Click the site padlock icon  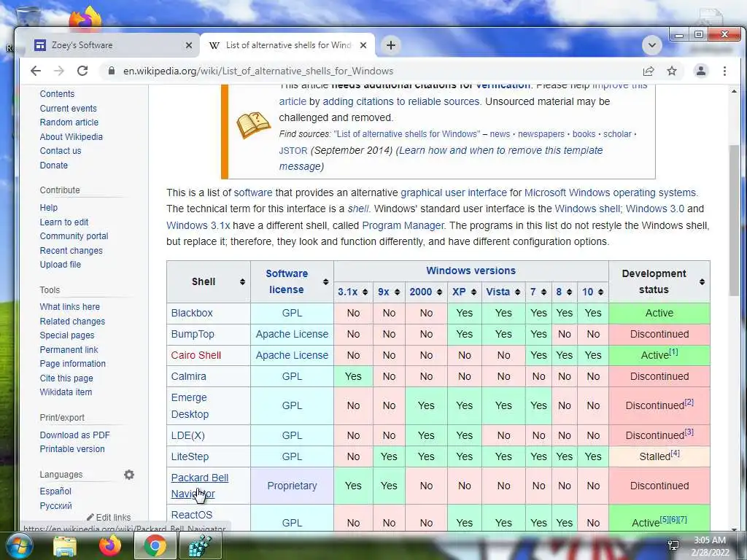(112, 71)
